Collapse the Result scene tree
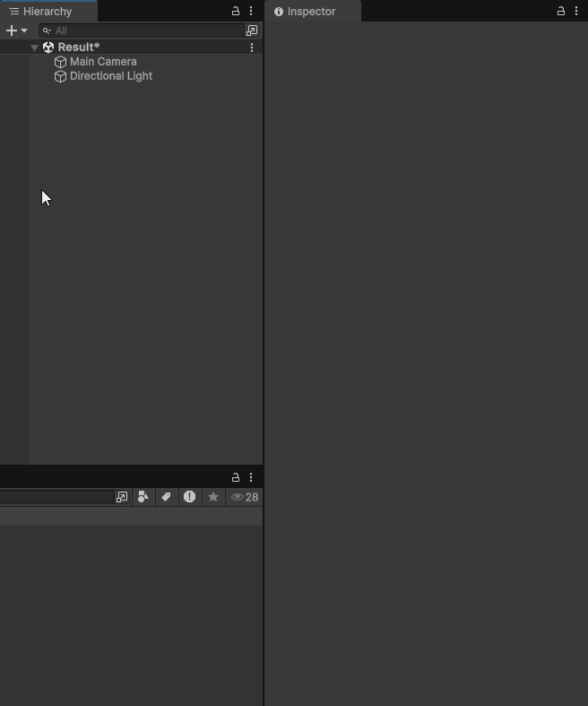The height and width of the screenshot is (706, 588). point(34,48)
